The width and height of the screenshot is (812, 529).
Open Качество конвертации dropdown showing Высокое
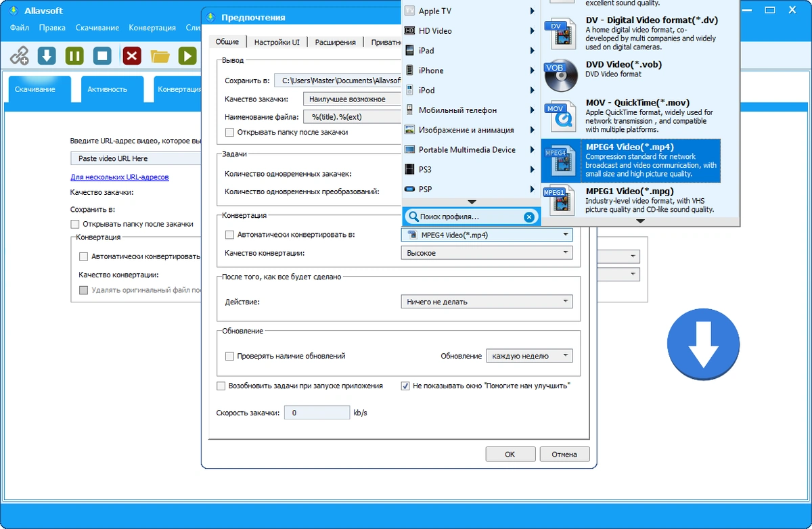(x=487, y=253)
